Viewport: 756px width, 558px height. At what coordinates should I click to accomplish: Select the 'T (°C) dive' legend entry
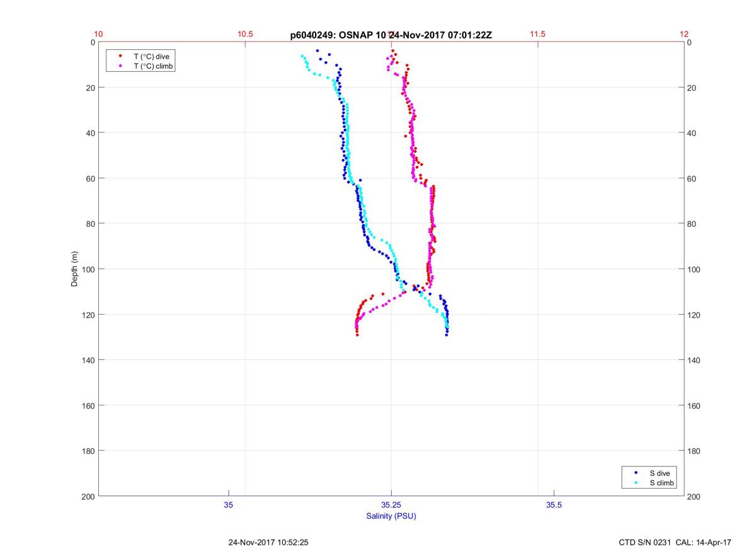coord(151,56)
